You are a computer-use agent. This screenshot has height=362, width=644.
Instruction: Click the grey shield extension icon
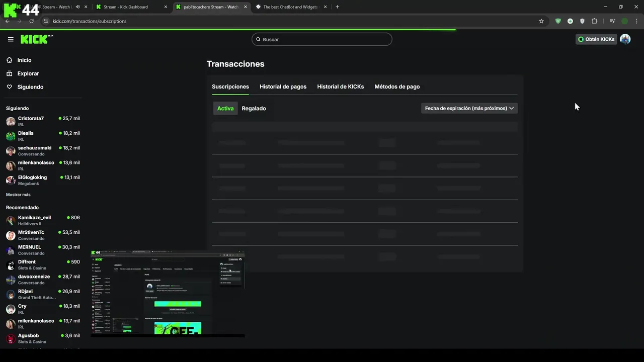pos(582,21)
